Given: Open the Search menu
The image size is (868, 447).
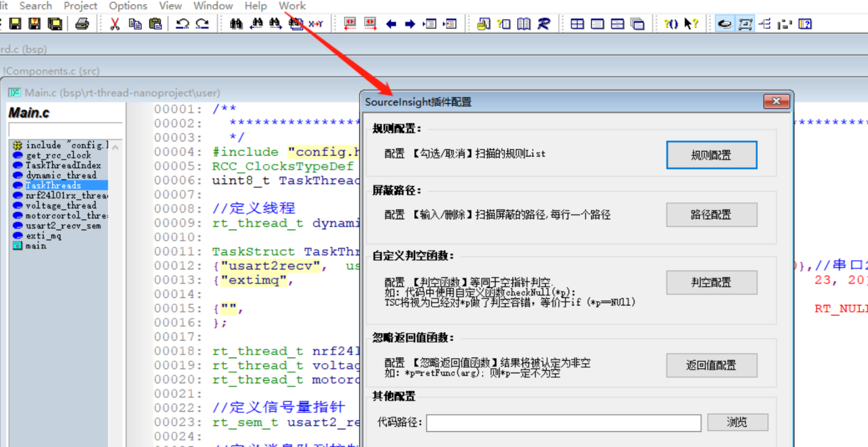Looking at the screenshot, I should pyautogui.click(x=36, y=6).
